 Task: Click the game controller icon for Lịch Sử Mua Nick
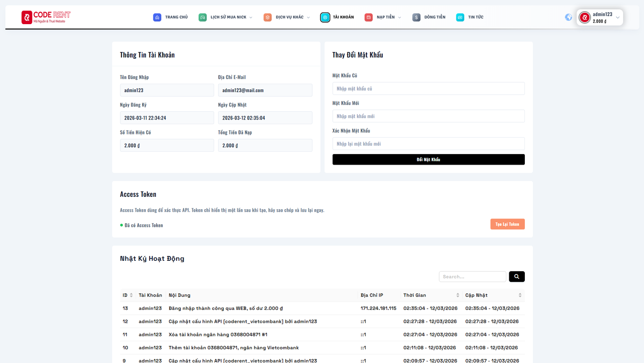[202, 17]
